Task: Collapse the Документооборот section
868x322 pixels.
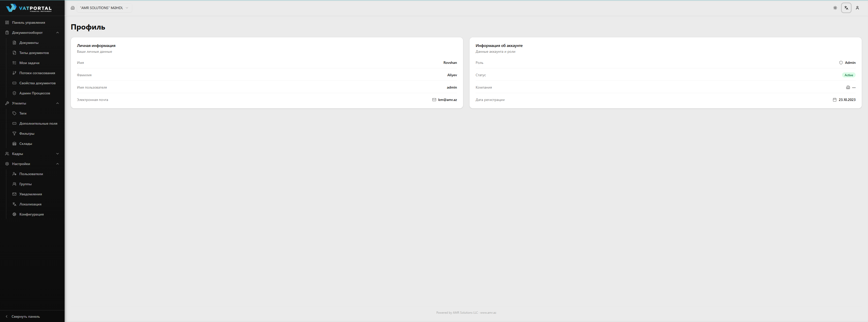Action: pos(57,33)
